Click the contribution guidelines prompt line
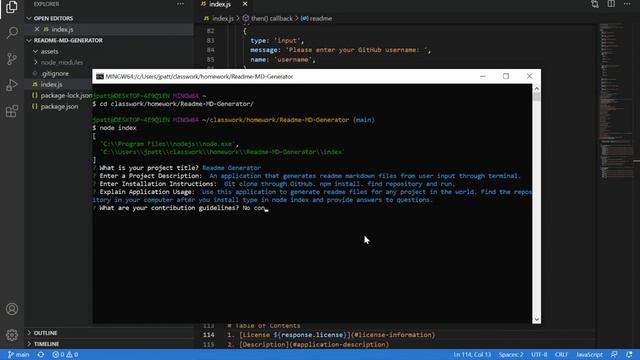 point(180,208)
